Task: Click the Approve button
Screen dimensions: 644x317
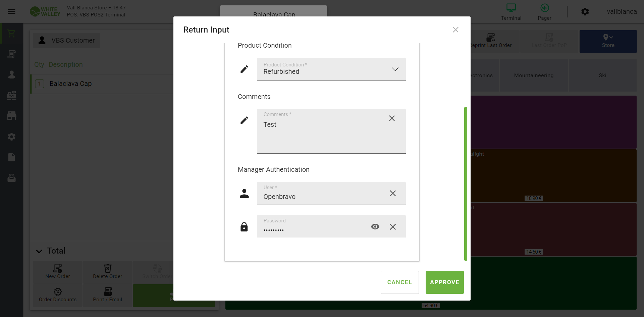Action: click(444, 282)
